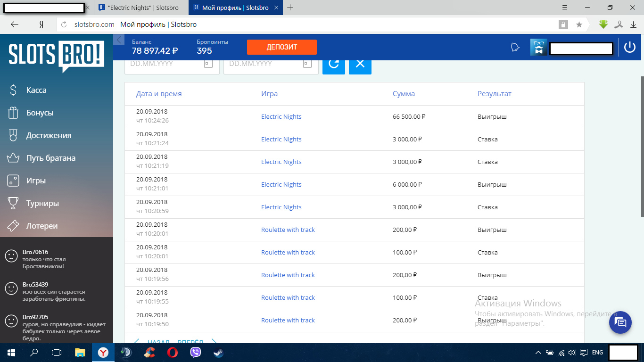Open calendar picker in second date field
This screenshot has height=362, width=644.
(x=307, y=64)
